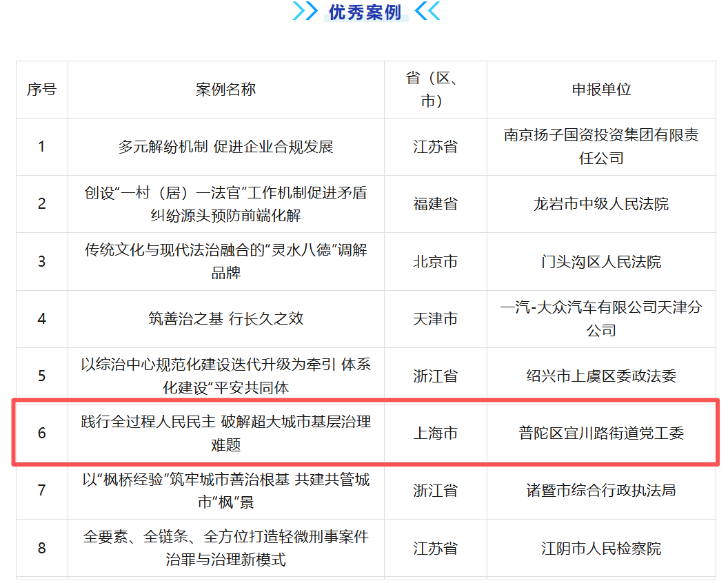The width and height of the screenshot is (728, 583).
Task: Click 普陀区宜川路街道党工委 in highlighted row
Action: [601, 433]
